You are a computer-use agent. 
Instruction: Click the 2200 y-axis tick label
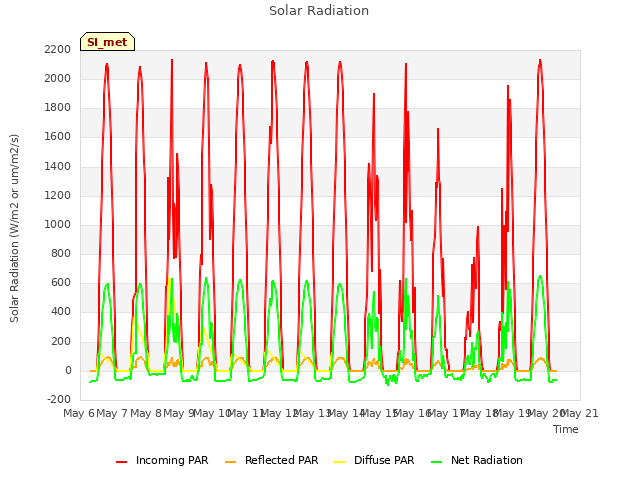pyautogui.click(x=58, y=49)
